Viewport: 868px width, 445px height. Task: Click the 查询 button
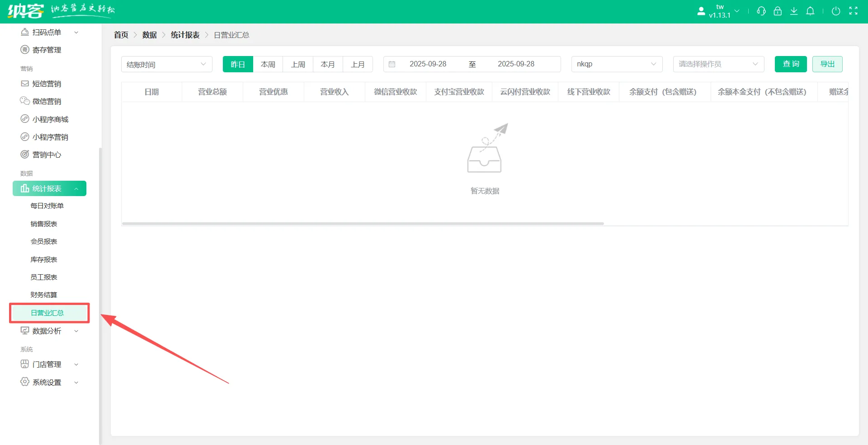pos(791,64)
